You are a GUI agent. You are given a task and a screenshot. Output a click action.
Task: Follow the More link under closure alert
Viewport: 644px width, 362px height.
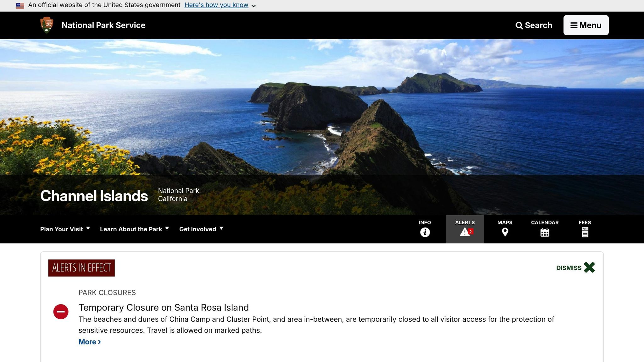click(x=90, y=342)
